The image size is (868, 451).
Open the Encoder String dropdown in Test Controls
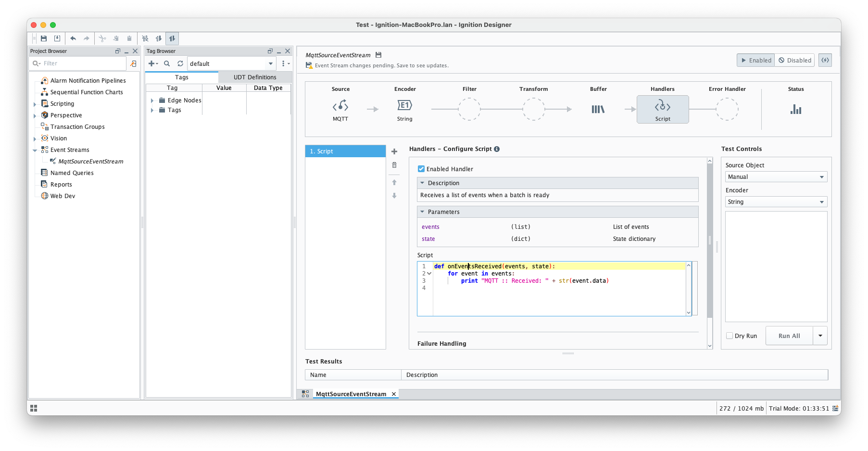tap(776, 202)
